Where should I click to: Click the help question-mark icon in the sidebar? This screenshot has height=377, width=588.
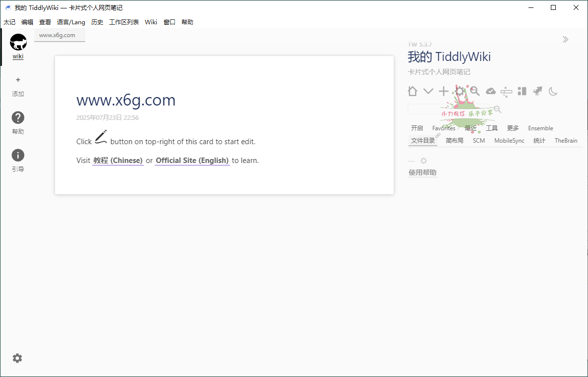18,117
